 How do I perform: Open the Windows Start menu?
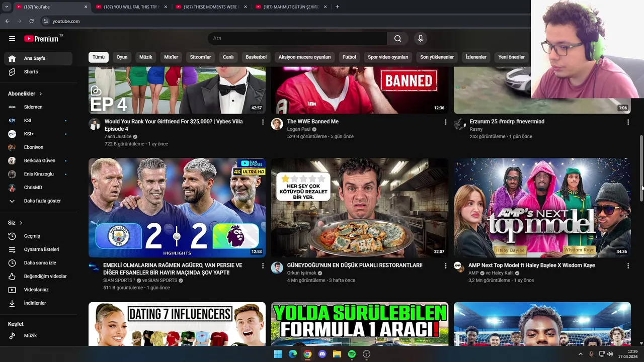coord(278,354)
